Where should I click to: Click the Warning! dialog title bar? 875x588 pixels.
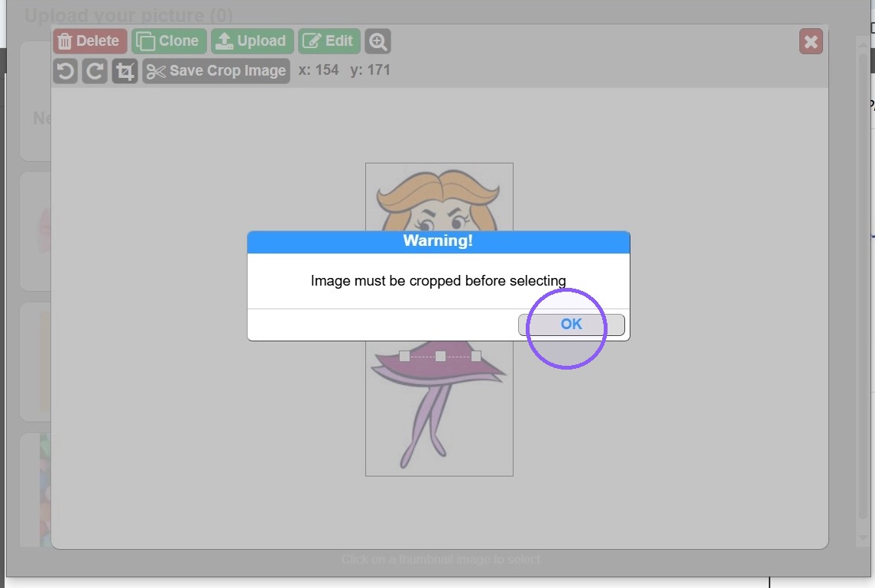pos(439,242)
